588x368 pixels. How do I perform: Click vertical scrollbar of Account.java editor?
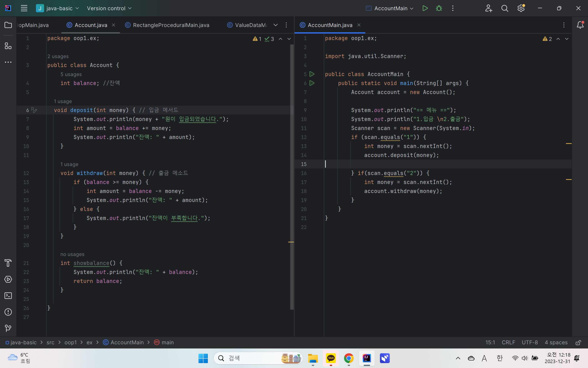tap(292, 177)
